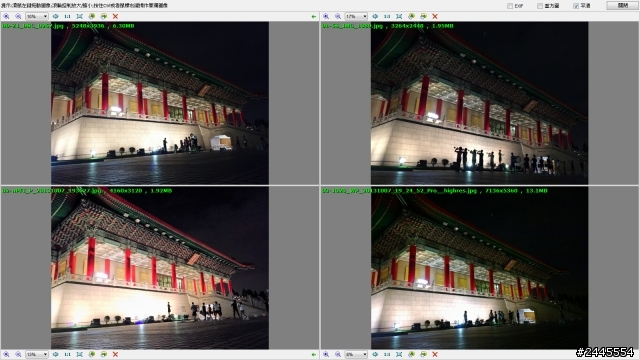This screenshot has width=640, height=360.
Task: Toggle the histogram checkbox beside EXIF
Action: click(540, 6)
